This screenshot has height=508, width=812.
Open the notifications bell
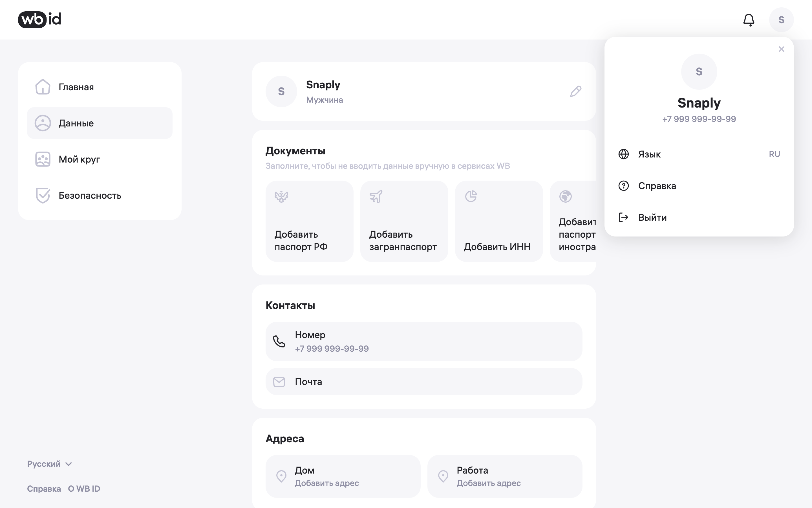[749, 20]
